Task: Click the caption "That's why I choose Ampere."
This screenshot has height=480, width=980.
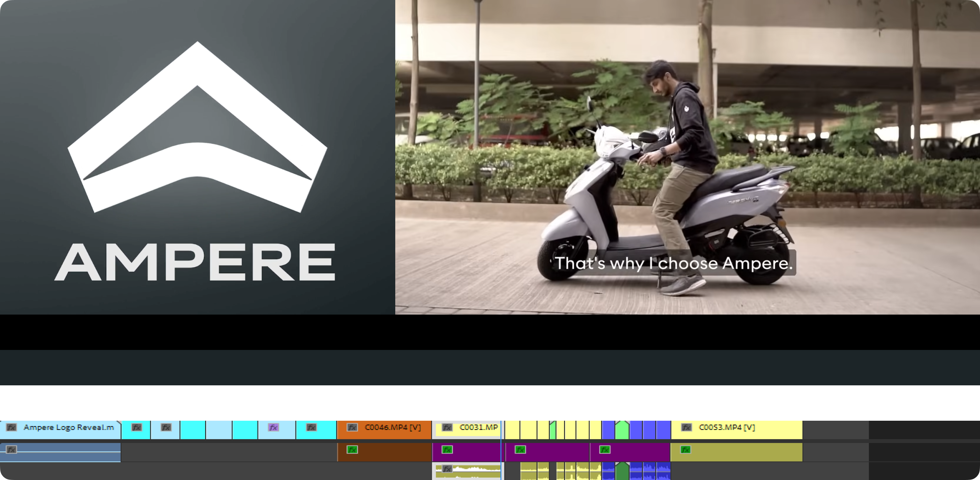Action: (673, 263)
